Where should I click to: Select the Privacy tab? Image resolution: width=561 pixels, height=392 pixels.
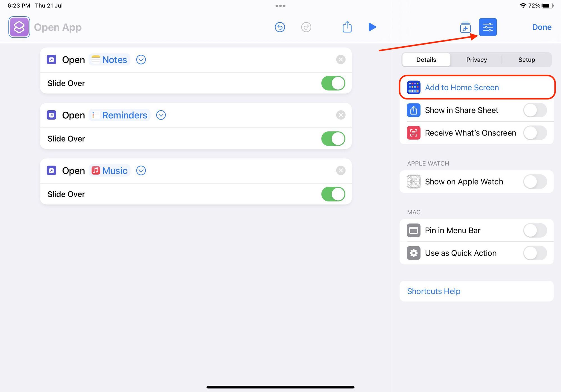[476, 60]
